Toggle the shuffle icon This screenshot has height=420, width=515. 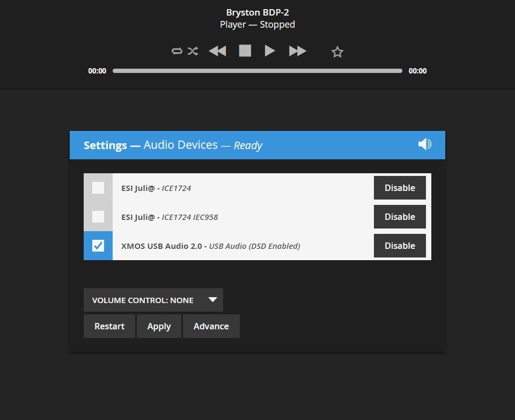point(193,51)
